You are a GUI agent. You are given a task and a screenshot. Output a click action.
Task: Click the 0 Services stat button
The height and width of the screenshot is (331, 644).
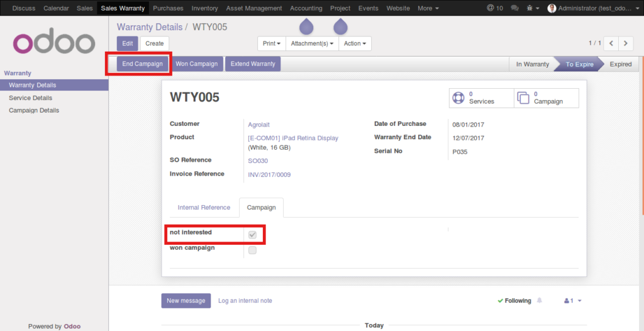coord(481,98)
